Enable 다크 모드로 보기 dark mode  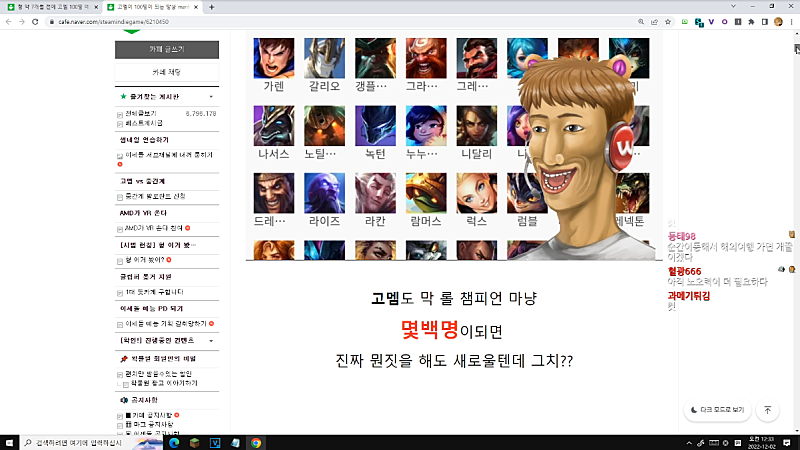click(717, 410)
